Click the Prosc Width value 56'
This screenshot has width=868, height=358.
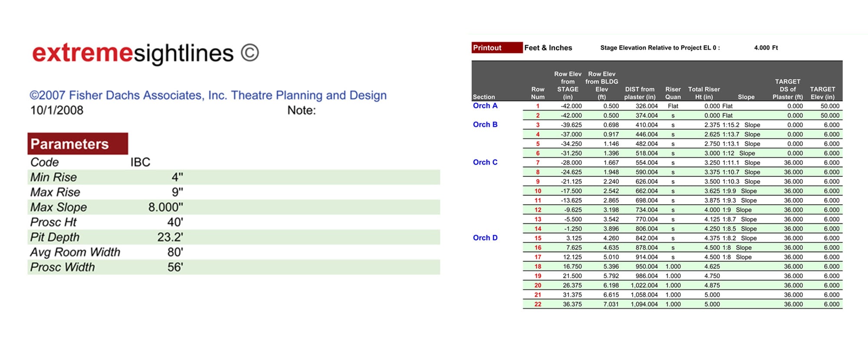point(175,267)
